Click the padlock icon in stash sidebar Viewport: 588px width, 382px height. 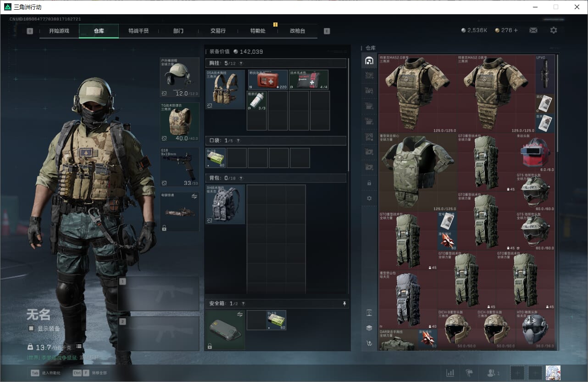click(369, 183)
